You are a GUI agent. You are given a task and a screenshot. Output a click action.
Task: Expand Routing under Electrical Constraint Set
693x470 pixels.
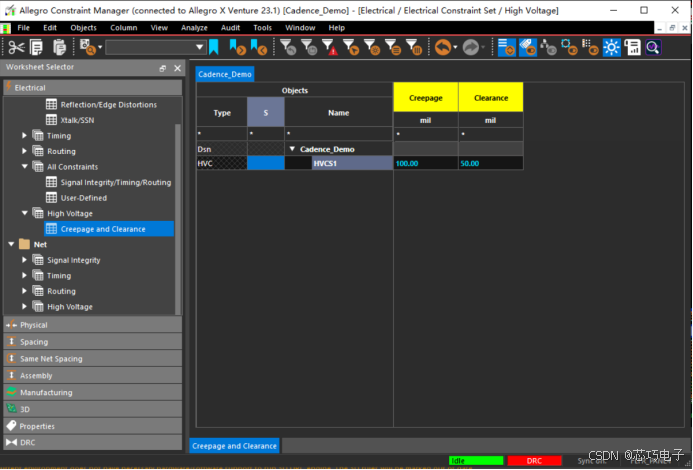tap(24, 151)
